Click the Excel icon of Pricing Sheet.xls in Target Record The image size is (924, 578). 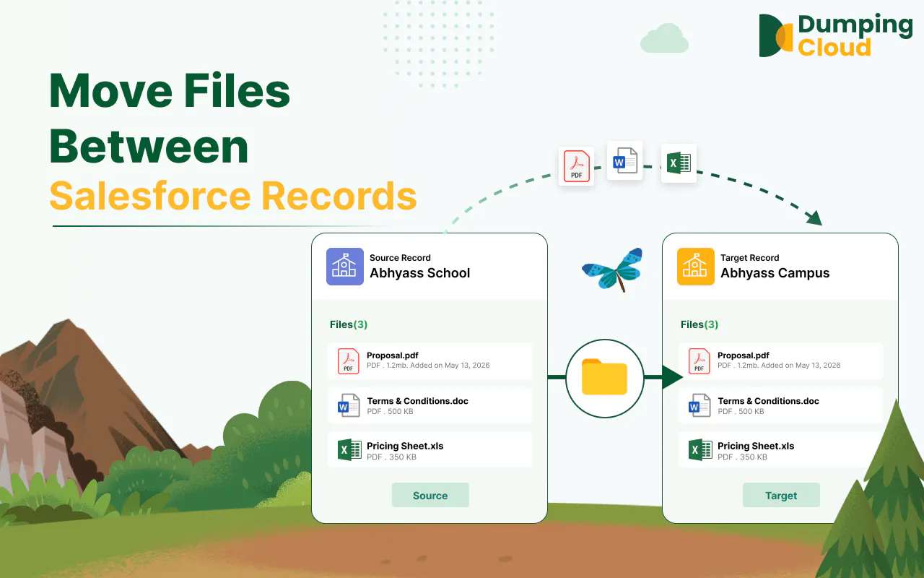700,451
